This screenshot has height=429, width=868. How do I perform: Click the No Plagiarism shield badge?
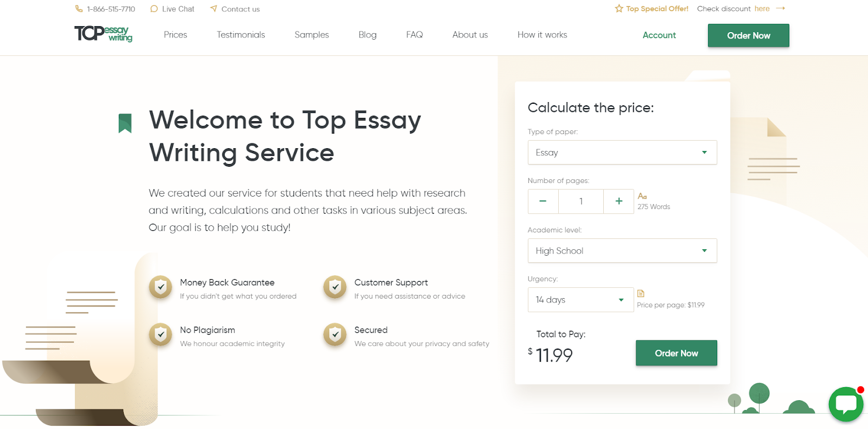tap(161, 335)
